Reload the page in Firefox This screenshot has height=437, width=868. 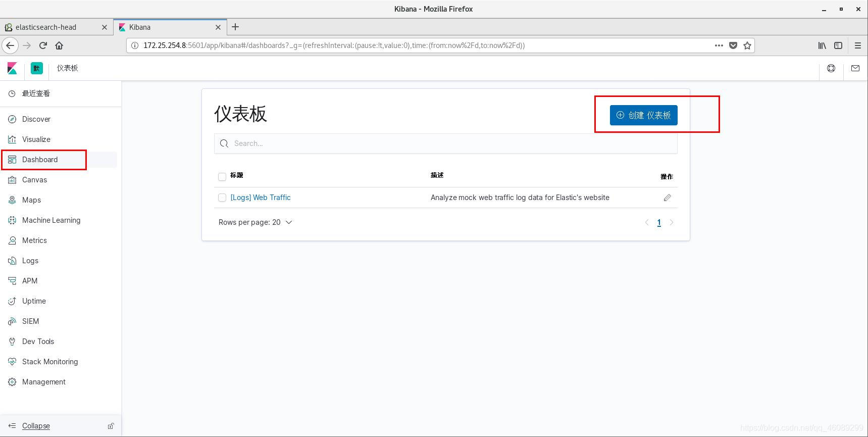pyautogui.click(x=43, y=45)
